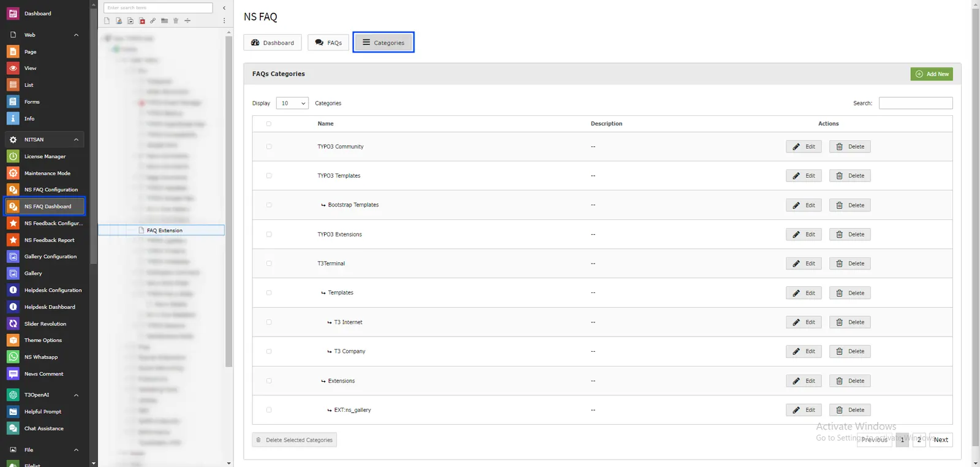Open the Display count dropdown showing 10

click(x=292, y=103)
